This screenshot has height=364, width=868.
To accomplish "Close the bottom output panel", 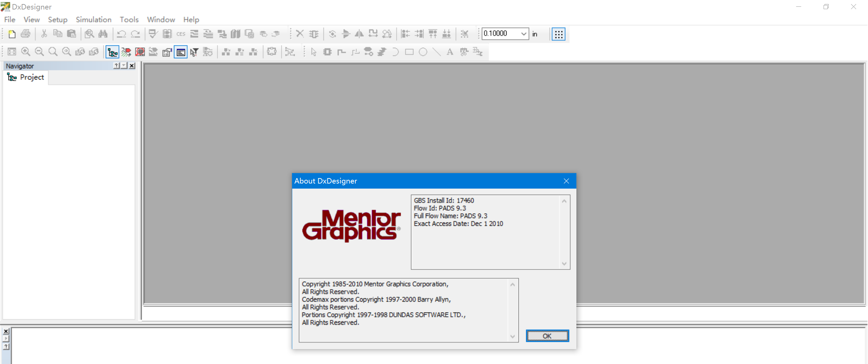I will [6, 331].
